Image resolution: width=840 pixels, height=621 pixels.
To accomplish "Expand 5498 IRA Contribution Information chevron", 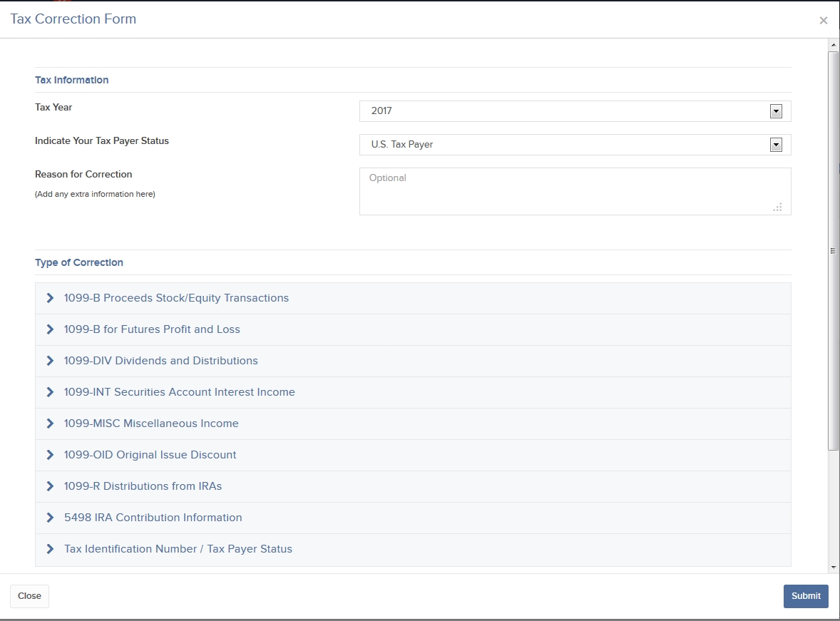I will 51,518.
